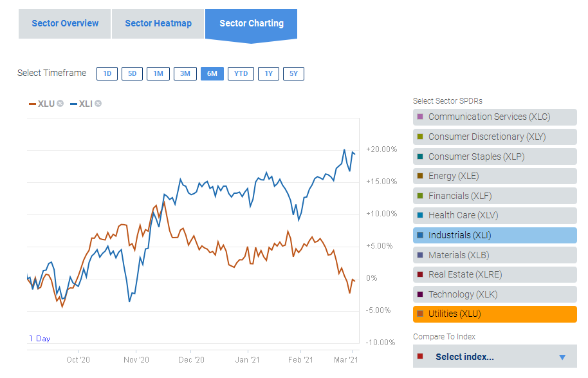Click the Communication Services purple color square
The image size is (588, 378).
420,117
